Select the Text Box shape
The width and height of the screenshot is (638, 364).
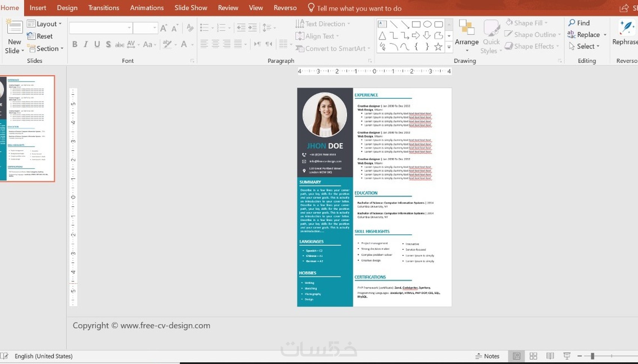382,24
